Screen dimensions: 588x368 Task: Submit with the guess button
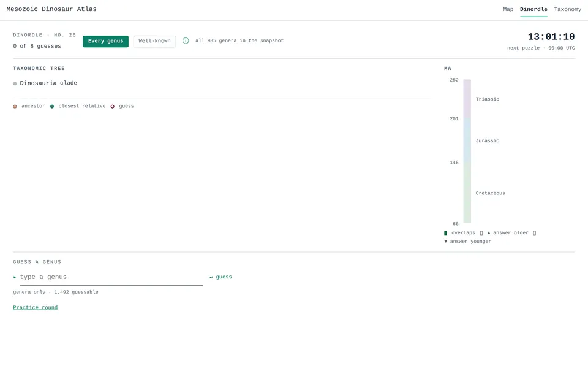(x=221, y=277)
